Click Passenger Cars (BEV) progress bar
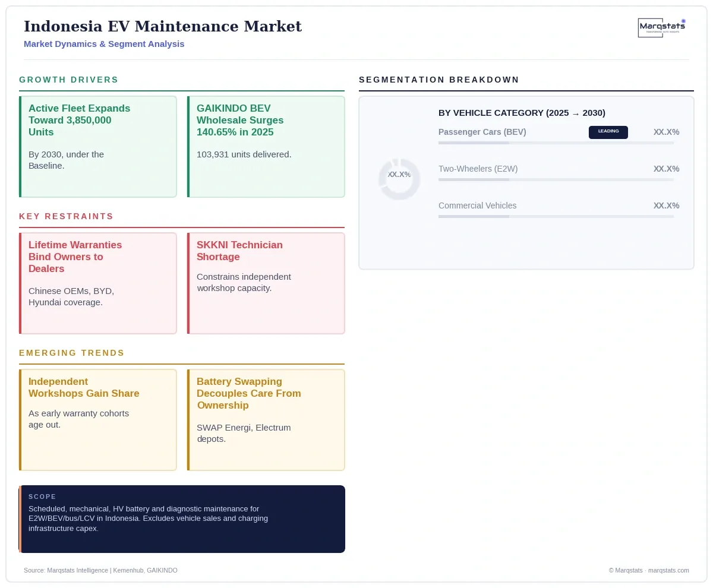This screenshot has height=588, width=713. tap(556, 143)
